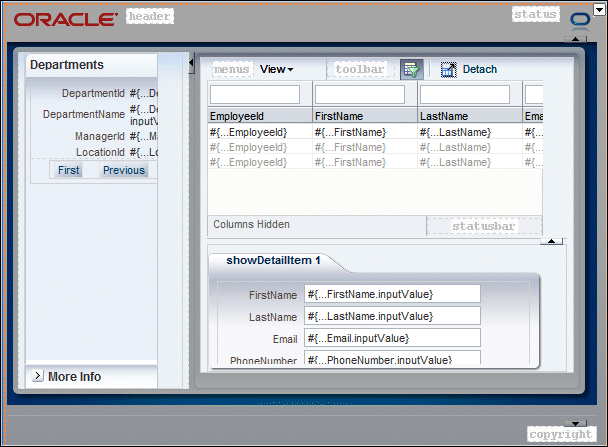The width and height of the screenshot is (608, 447).
Task: Click the FirstName filter field
Action: tap(360, 94)
